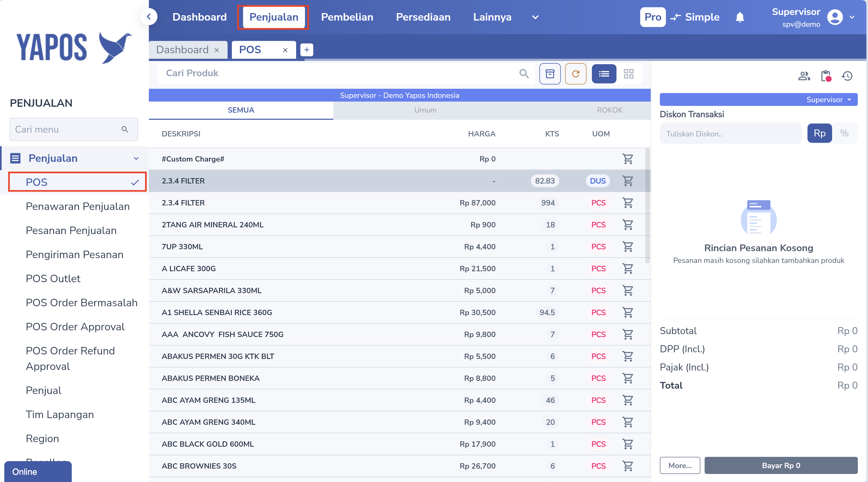The image size is (868, 482).
Task: Open the transaction history clock icon
Action: tap(847, 76)
